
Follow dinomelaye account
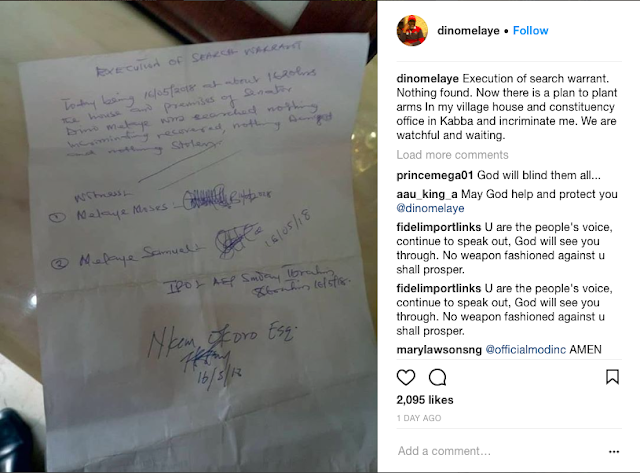(530, 31)
